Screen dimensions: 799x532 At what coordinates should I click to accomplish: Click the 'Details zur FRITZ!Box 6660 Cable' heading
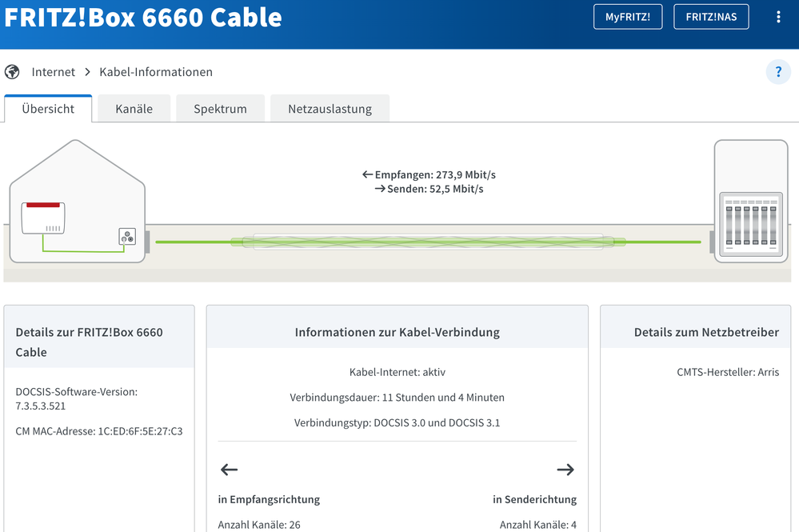tap(89, 342)
